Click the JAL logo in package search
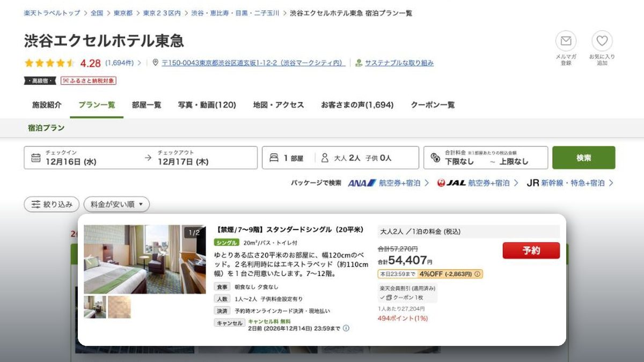 coord(451,183)
